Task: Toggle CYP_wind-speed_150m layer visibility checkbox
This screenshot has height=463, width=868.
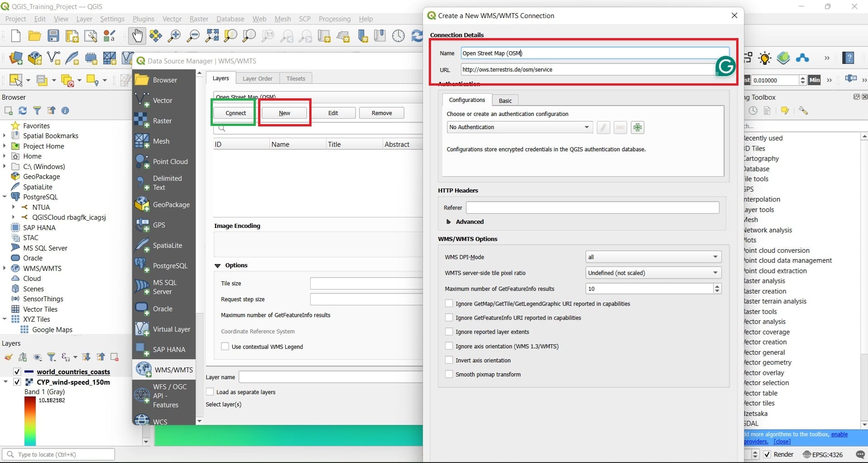Action: [x=17, y=382]
